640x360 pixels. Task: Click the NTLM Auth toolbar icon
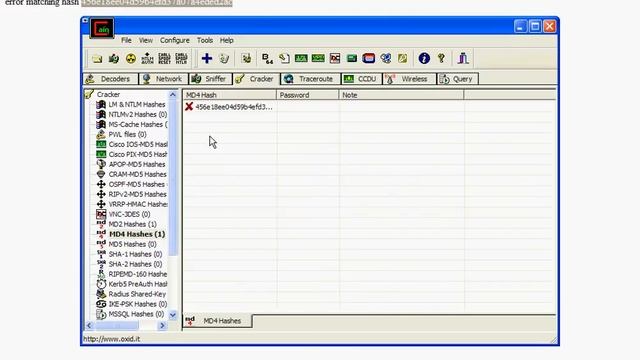(x=147, y=59)
